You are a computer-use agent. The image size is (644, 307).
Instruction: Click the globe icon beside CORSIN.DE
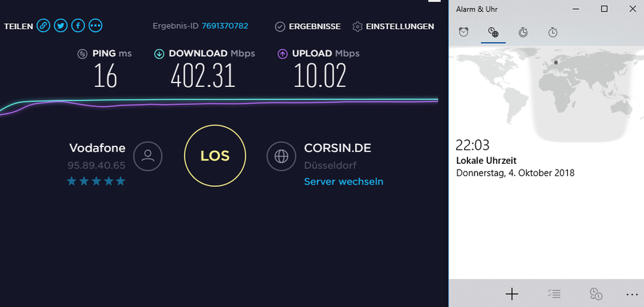pos(281,156)
